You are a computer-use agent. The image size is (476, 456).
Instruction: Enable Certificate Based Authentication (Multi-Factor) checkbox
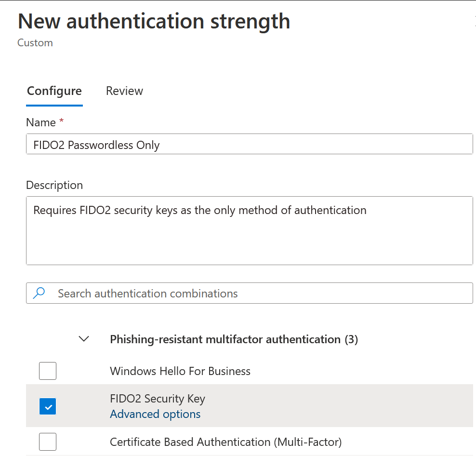click(48, 442)
